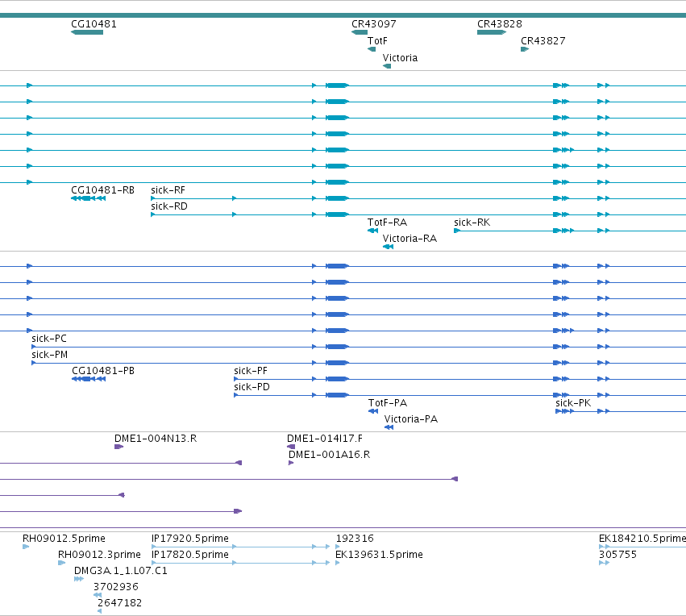Viewport: 686px width, 616px height.
Task: Click the 192316 feature arrow glyph
Action: (337, 547)
